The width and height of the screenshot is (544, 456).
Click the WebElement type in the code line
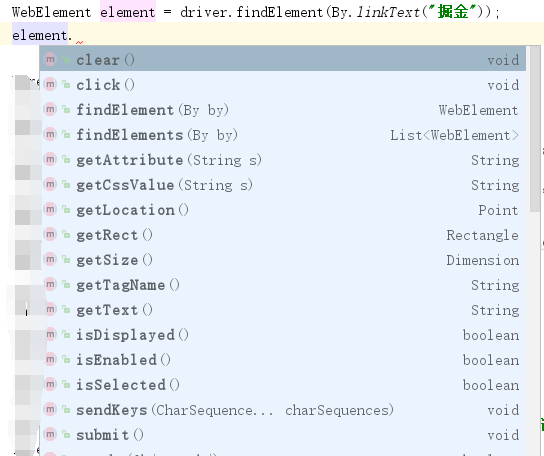[x=51, y=12]
